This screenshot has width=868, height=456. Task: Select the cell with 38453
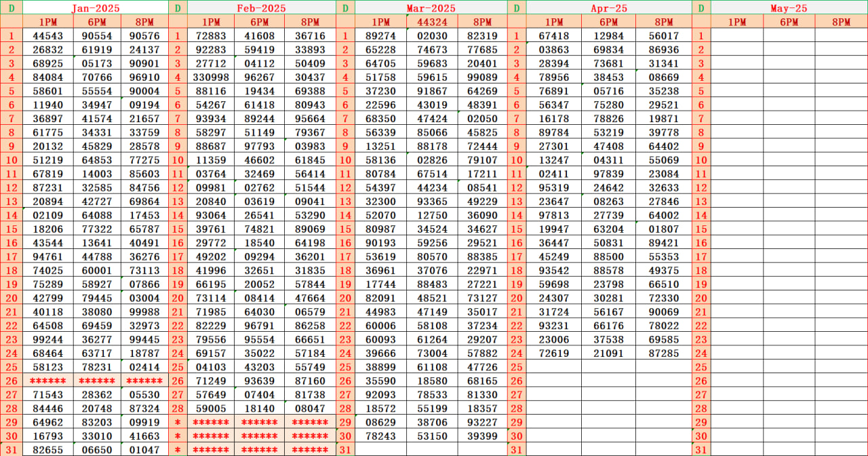pos(608,77)
